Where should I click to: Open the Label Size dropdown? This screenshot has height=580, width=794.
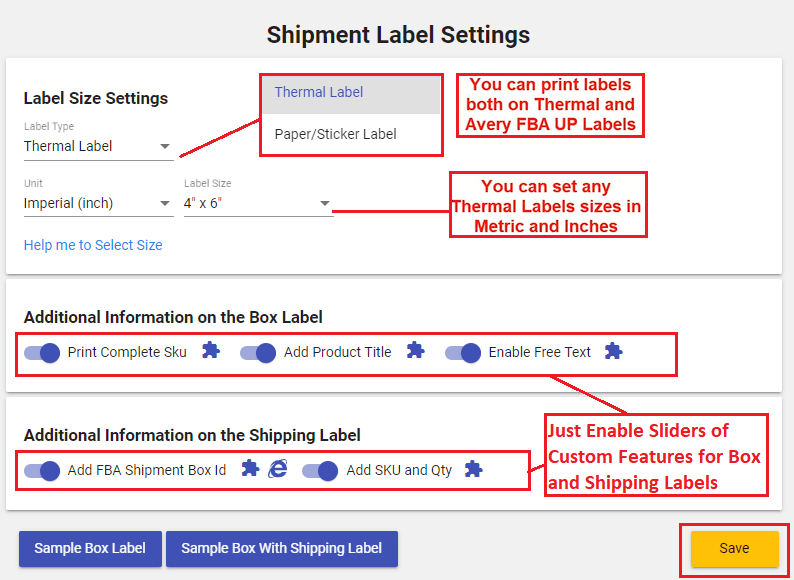tap(258, 204)
